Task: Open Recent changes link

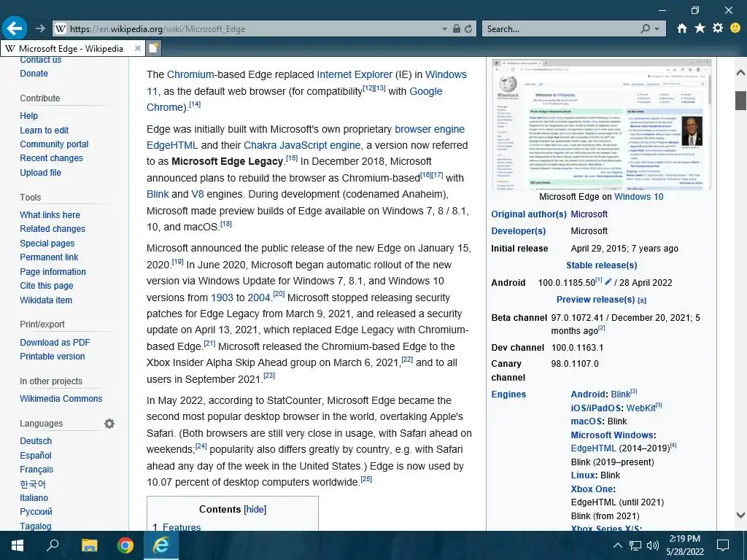Action: point(52,158)
